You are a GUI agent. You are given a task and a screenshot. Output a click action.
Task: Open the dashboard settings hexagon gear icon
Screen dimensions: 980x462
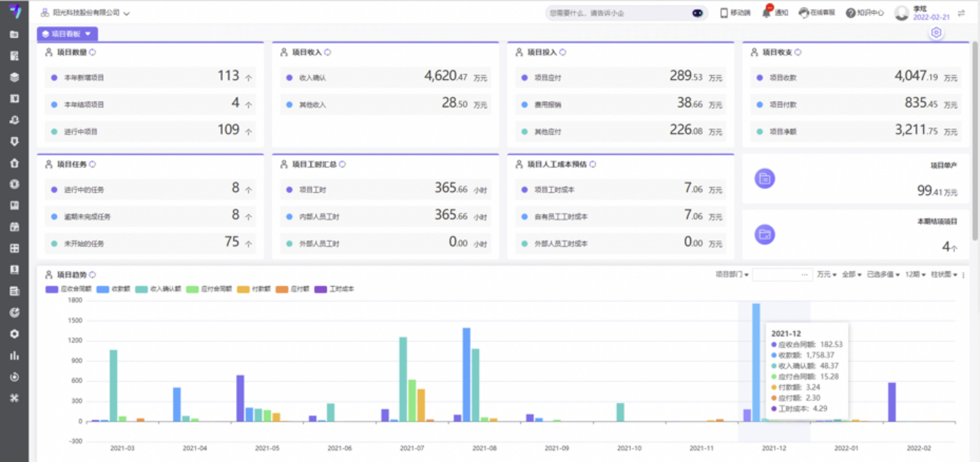(936, 33)
